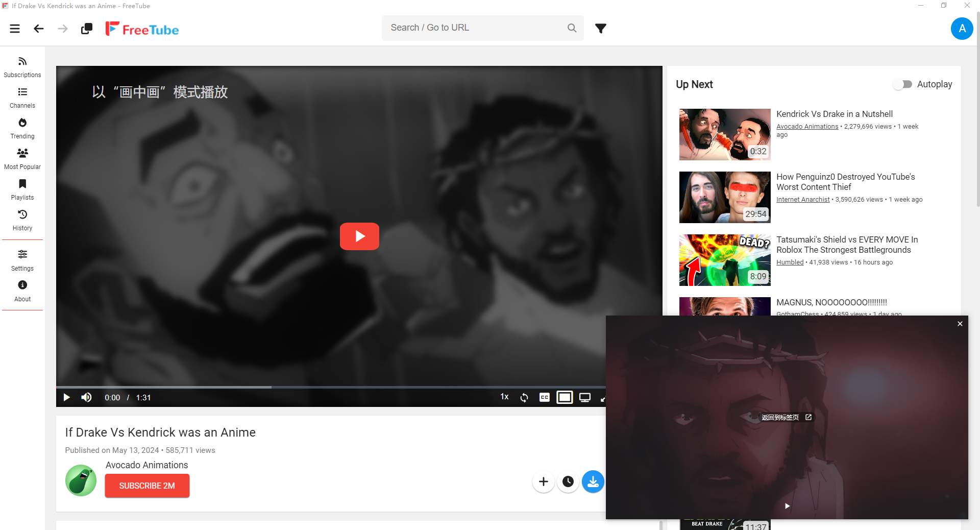This screenshot has height=530, width=980.
Task: Open History in the sidebar
Action: (22, 221)
